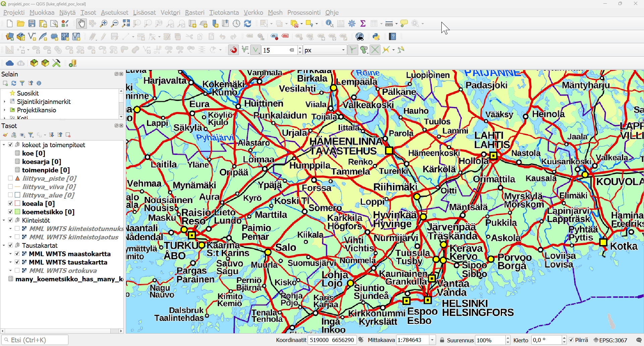Screen dimensions: 644x346
Task: Open the Python console icon
Action: point(376,37)
